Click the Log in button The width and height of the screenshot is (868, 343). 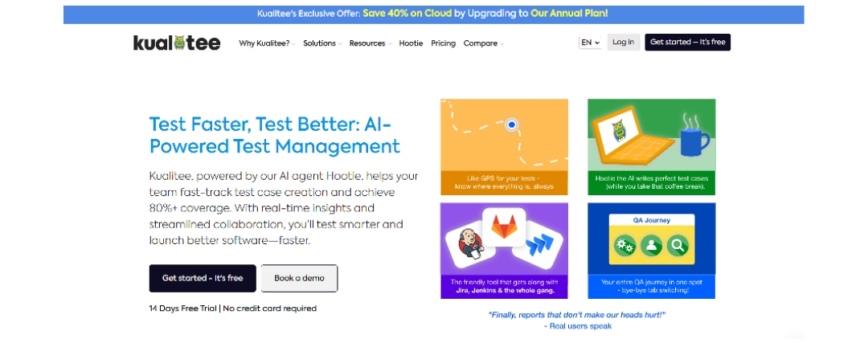(623, 43)
